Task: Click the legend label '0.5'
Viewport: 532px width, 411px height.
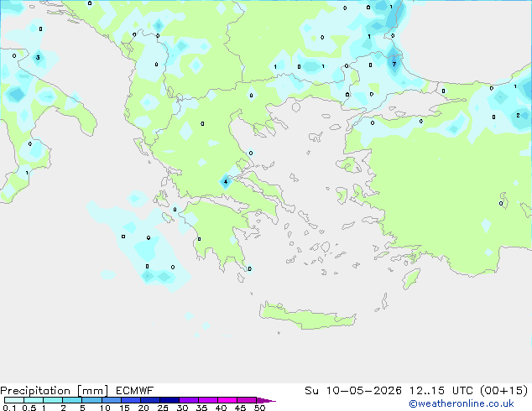Action: 29,408
